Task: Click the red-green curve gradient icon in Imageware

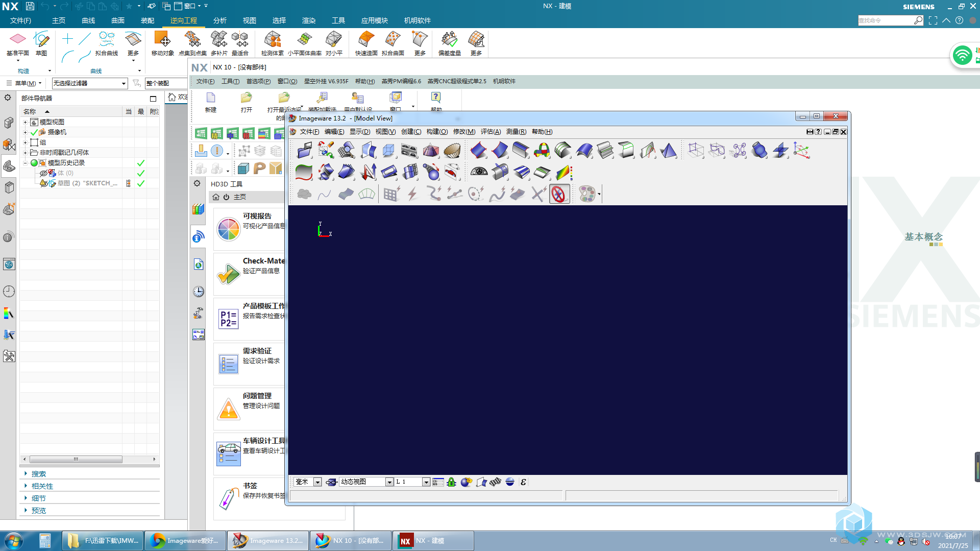Action: coord(304,172)
